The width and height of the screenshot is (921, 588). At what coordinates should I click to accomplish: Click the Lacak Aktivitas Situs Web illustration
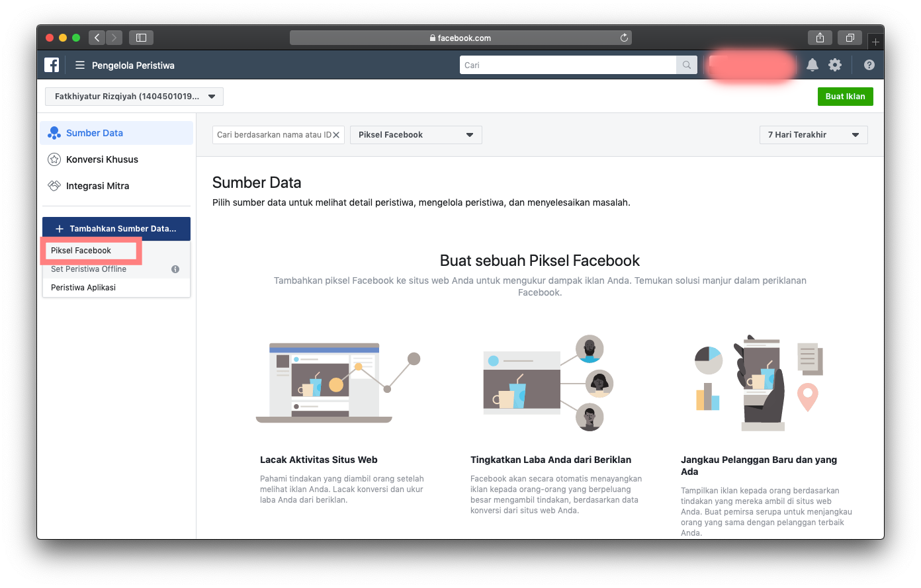click(337, 383)
